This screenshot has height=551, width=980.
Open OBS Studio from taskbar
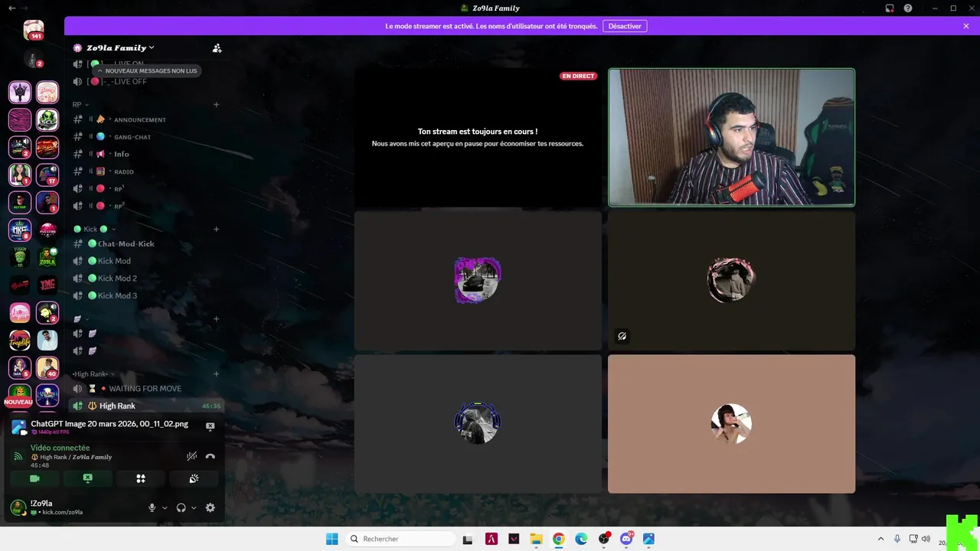pos(604,539)
